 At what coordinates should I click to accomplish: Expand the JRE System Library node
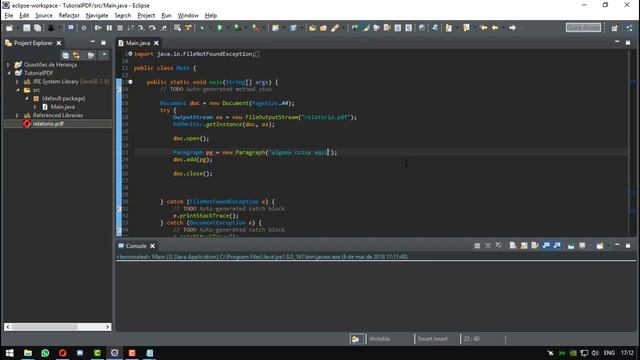(17, 82)
